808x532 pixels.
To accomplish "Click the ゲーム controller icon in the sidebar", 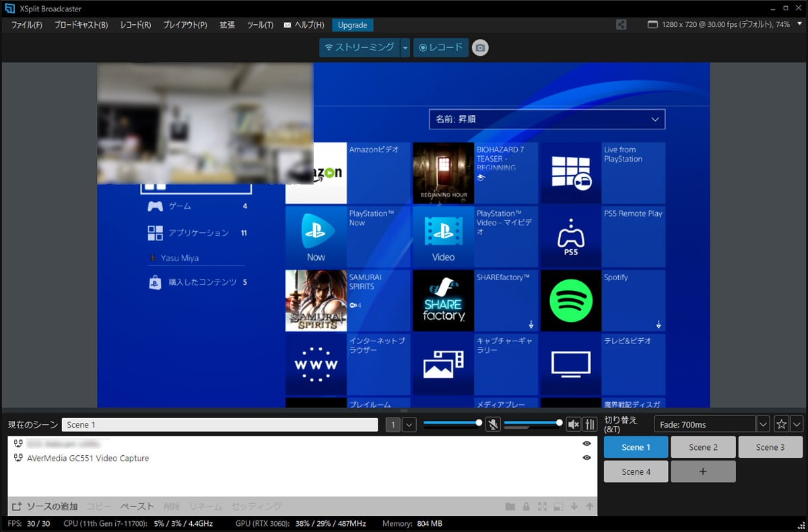I will coord(155,206).
